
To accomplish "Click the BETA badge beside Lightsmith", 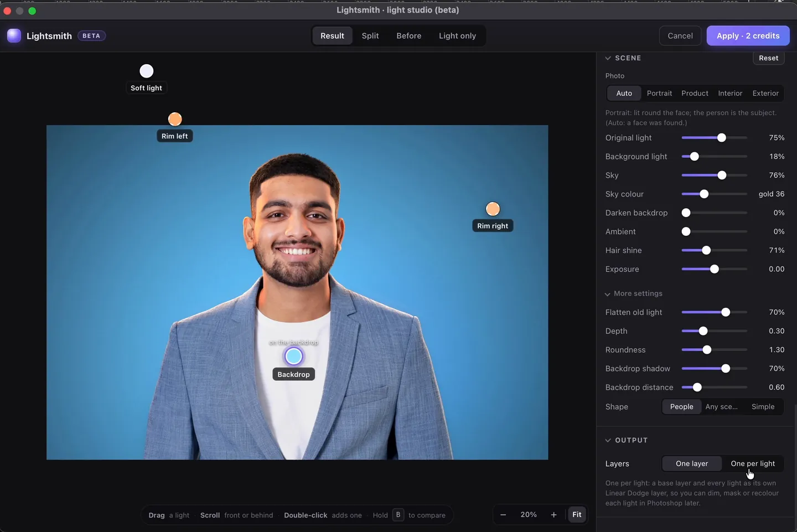I will pyautogui.click(x=91, y=36).
